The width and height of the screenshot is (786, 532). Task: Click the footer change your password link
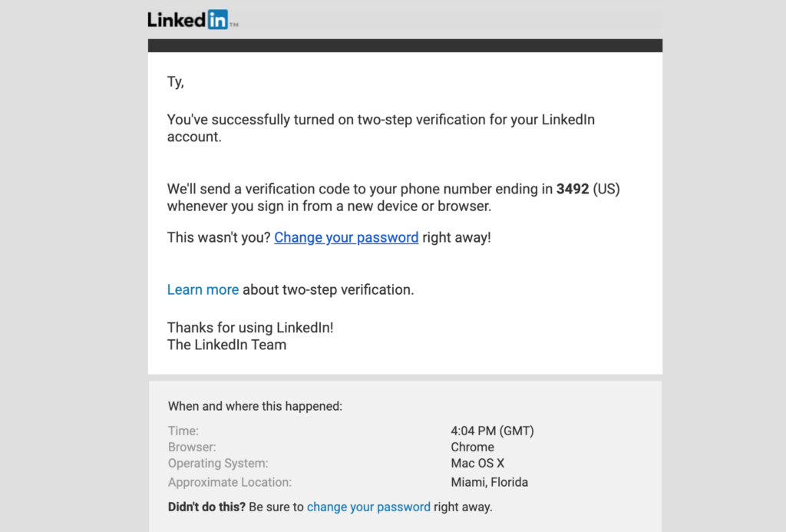368,507
